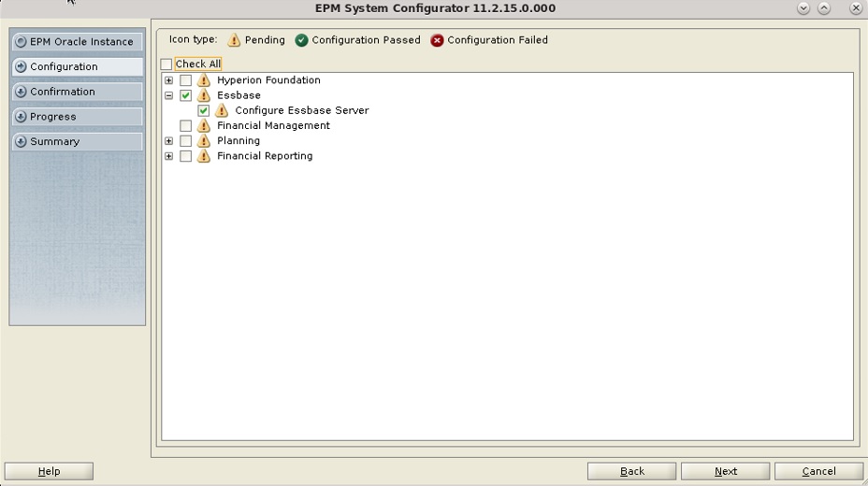Collapse the Essbase tree node
868x486 pixels.
(x=169, y=95)
